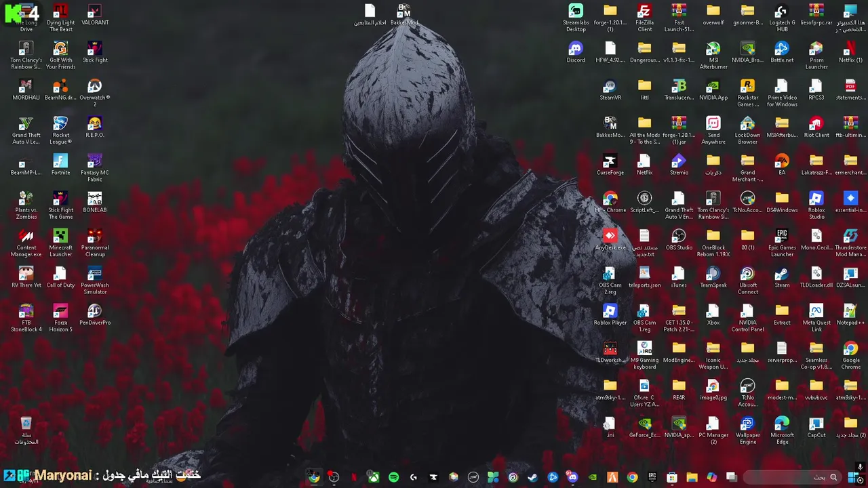Open Xbox app in taskbar
The width and height of the screenshot is (868, 488).
(x=374, y=477)
